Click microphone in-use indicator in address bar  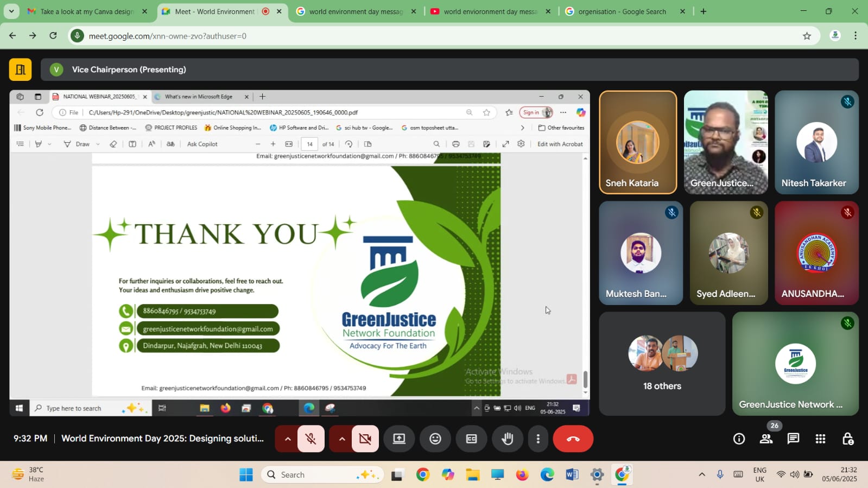[78, 36]
